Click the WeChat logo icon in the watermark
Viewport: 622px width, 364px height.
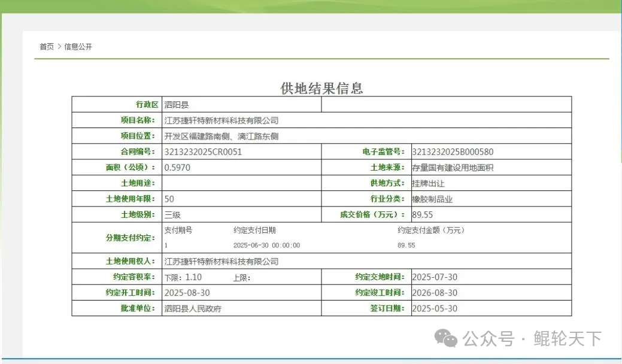point(446,339)
